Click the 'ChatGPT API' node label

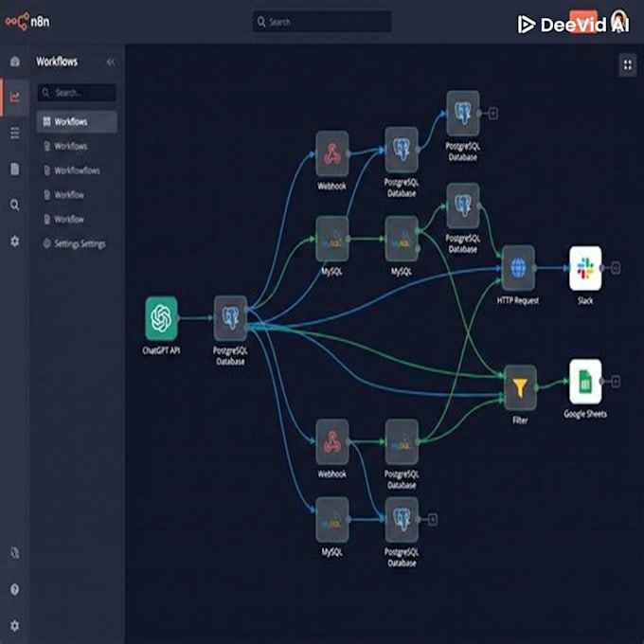click(161, 350)
